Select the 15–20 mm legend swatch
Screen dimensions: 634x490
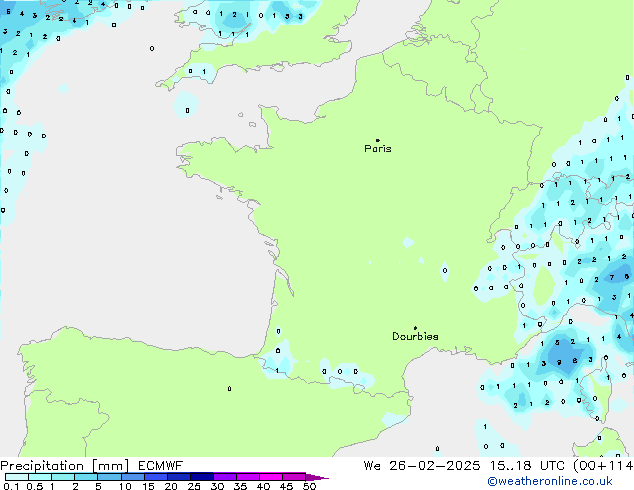tap(156, 477)
